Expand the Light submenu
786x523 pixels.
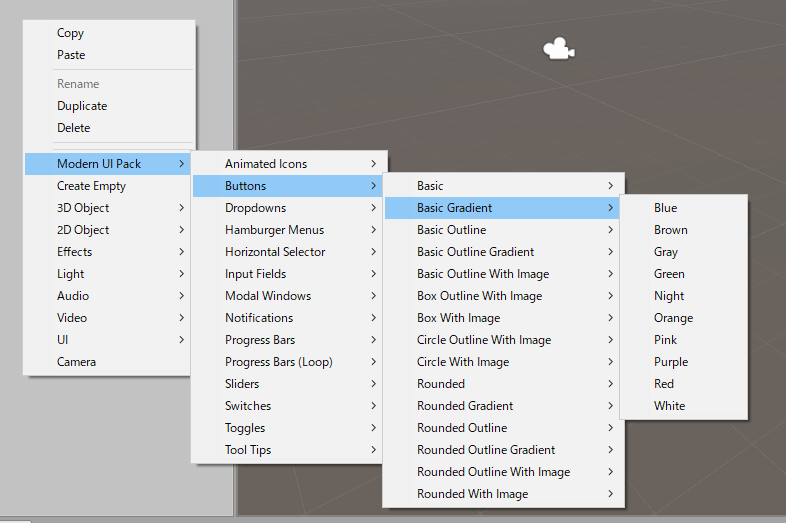109,274
